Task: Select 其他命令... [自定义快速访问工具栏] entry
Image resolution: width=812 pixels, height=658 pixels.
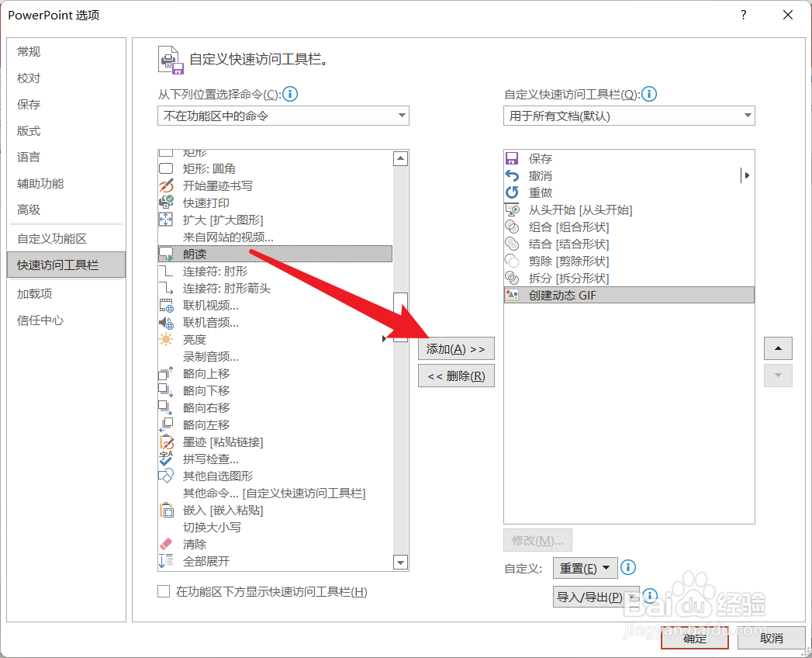Action: tap(274, 493)
